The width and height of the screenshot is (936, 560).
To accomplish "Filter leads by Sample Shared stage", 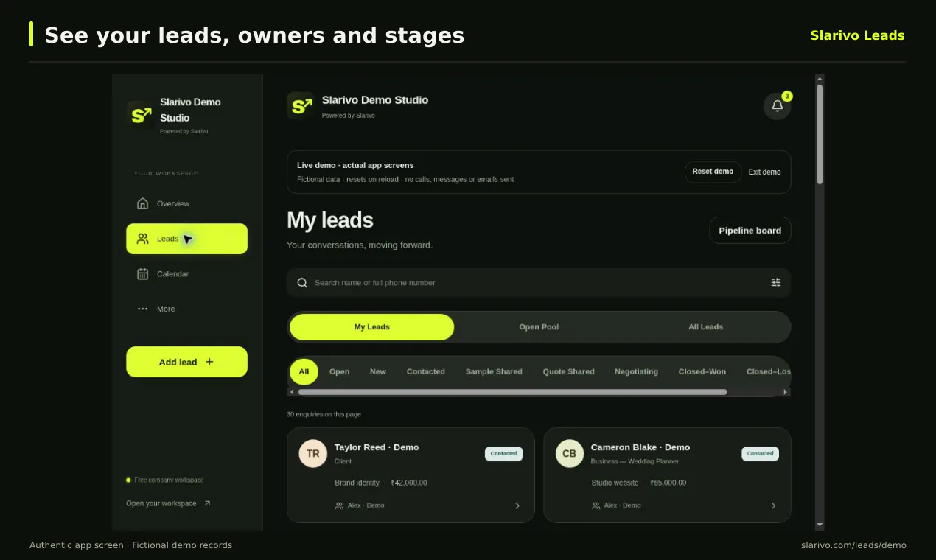I will pos(494,371).
